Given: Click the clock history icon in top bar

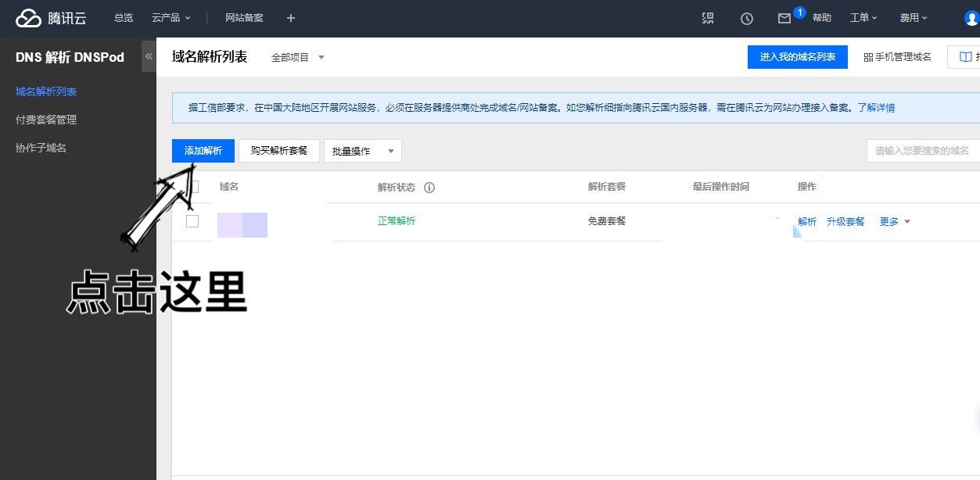Looking at the screenshot, I should 747,18.
